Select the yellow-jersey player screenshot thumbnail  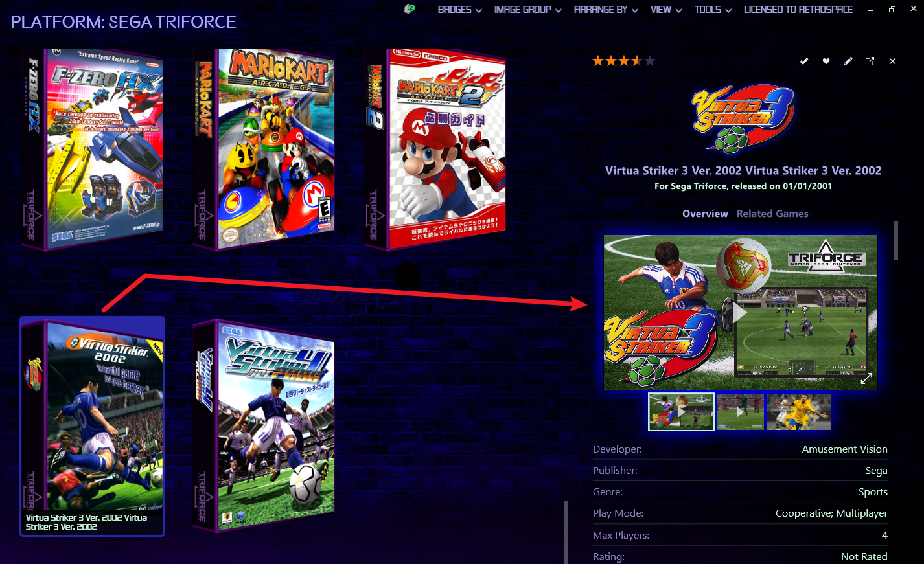798,412
